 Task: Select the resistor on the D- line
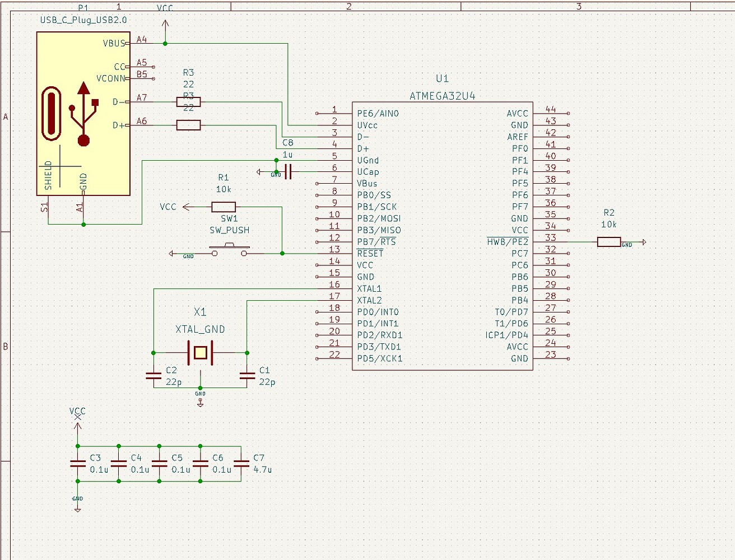[188, 101]
